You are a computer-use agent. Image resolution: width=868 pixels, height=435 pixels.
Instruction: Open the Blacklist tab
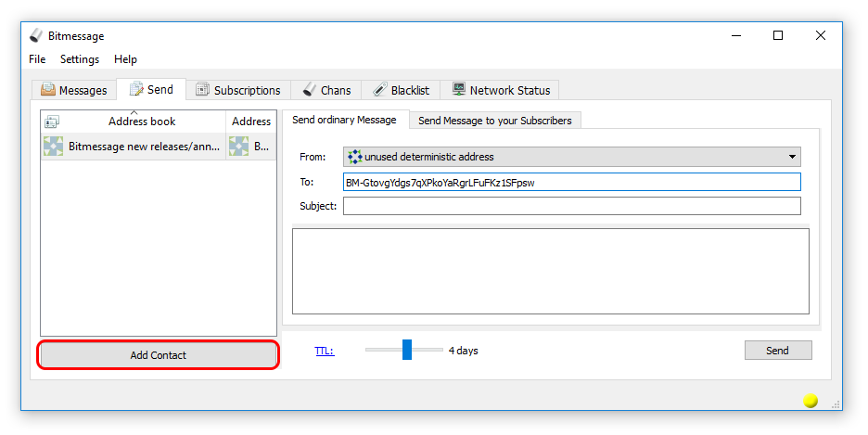[402, 90]
